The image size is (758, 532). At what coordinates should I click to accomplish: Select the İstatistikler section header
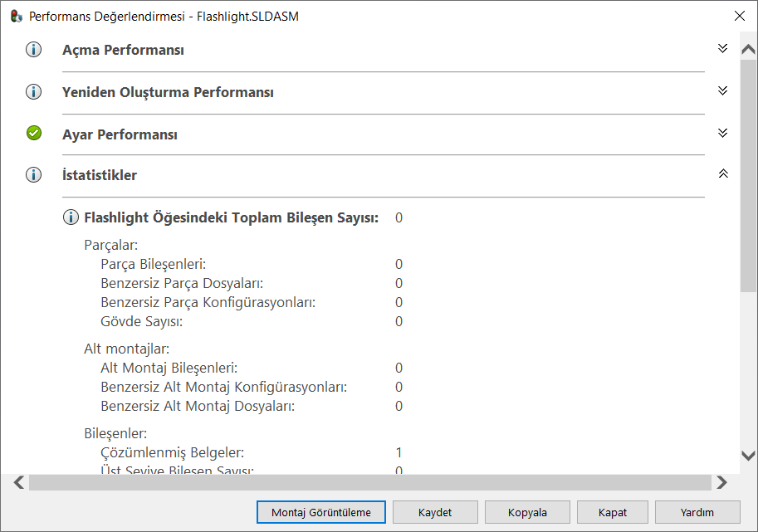[100, 175]
